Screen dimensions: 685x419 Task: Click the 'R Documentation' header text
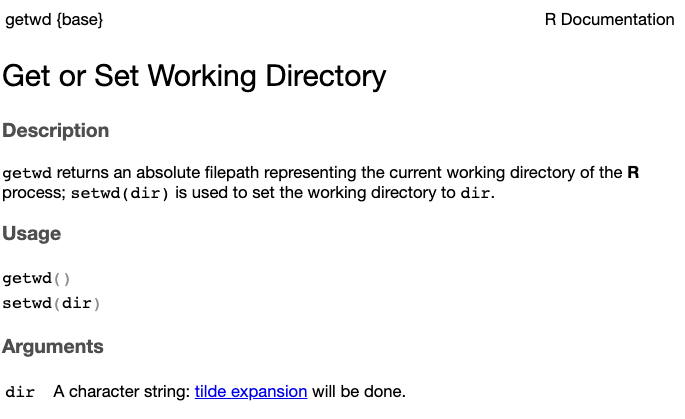[609, 19]
